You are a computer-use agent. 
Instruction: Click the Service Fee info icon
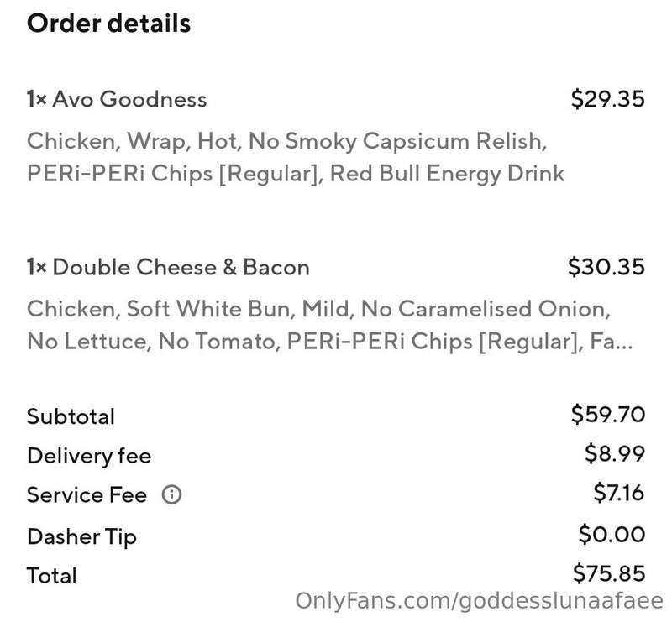coord(171,494)
